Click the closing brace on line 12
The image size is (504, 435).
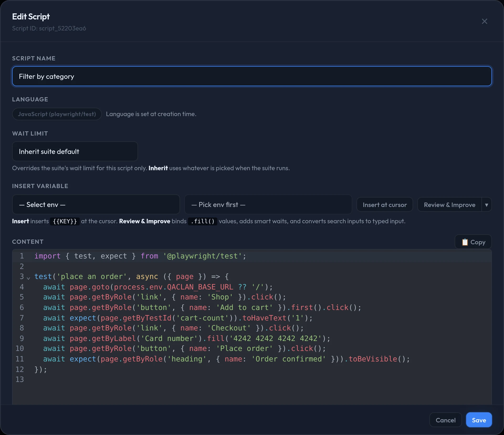tap(41, 369)
